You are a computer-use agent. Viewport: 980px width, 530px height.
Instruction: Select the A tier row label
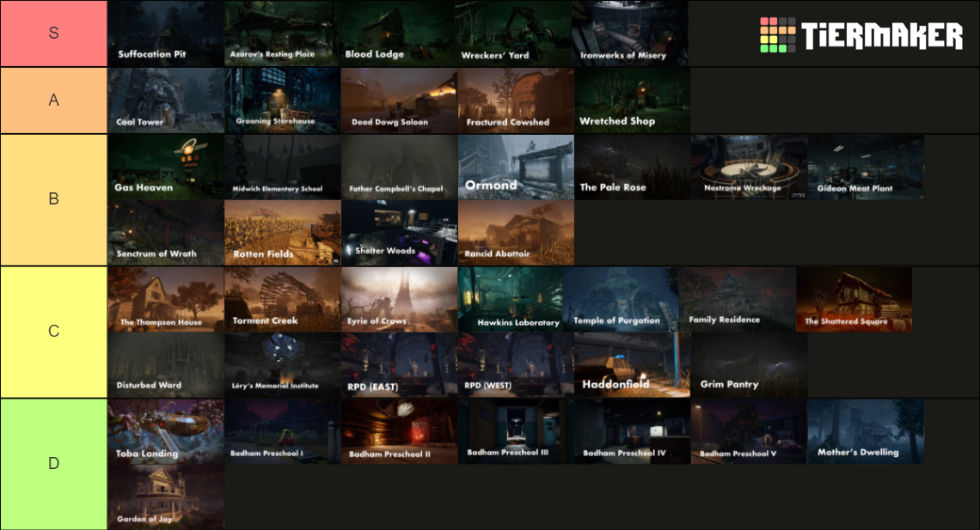pos(53,101)
